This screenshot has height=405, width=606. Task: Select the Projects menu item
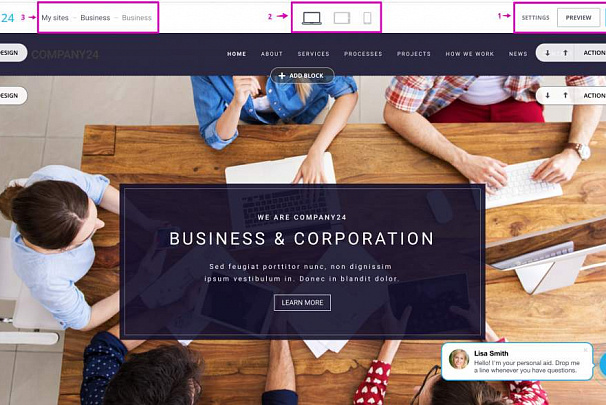[x=414, y=54]
